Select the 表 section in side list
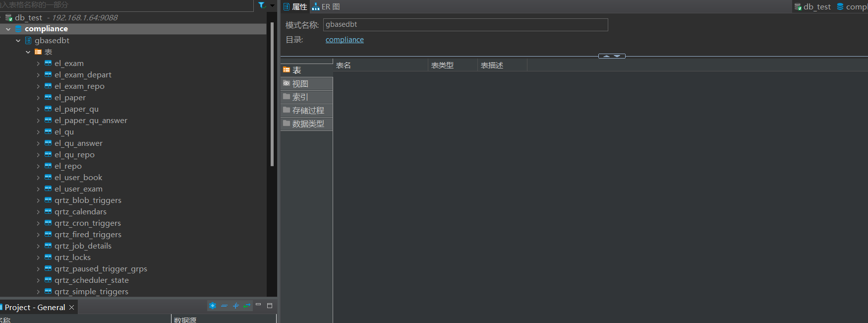Viewport: 868px width, 323px height. coord(307,70)
